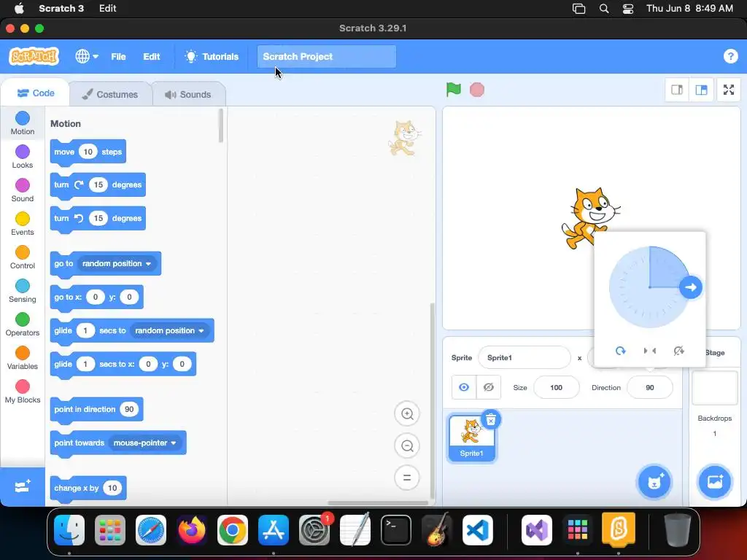Viewport: 747px width, 560px height.
Task: Switch to the Costumes tab
Action: (x=110, y=94)
